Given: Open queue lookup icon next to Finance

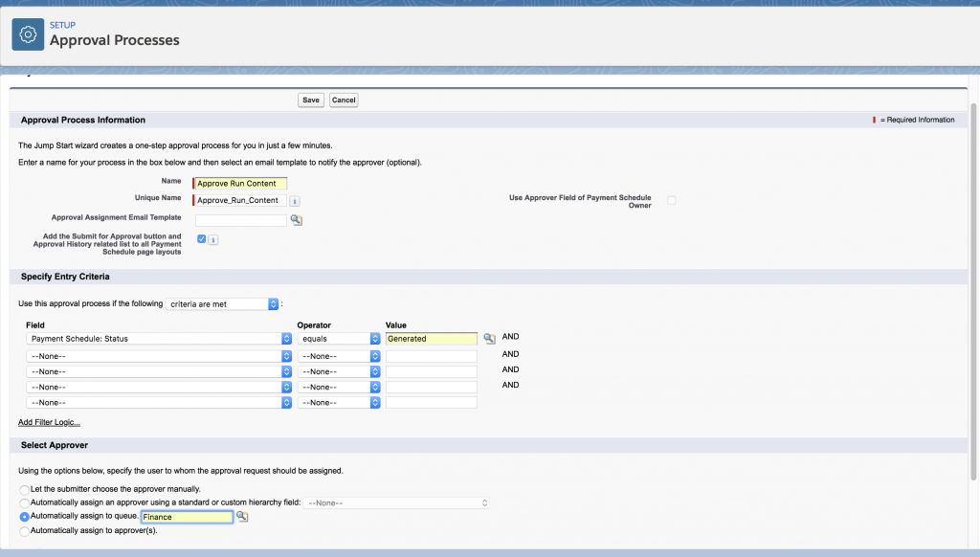Looking at the screenshot, I should pyautogui.click(x=242, y=517).
